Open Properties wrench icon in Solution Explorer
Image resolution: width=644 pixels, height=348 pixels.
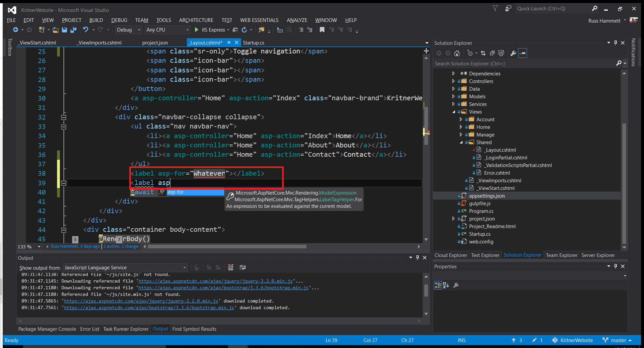tap(513, 53)
